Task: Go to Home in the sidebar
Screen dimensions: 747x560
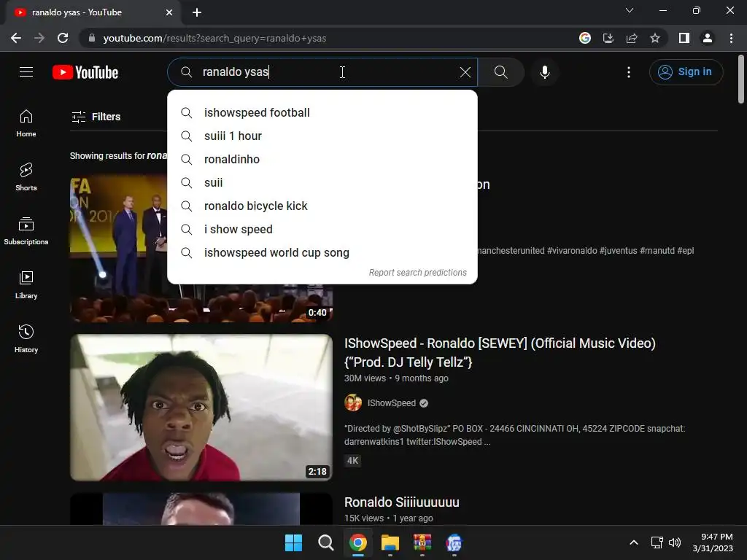Action: tap(26, 123)
